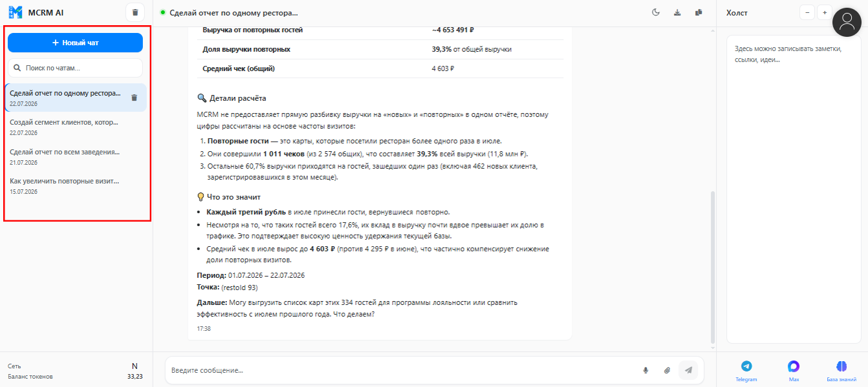This screenshot has width=868, height=387.
Task: Click the copy icon in chat header
Action: click(x=699, y=12)
